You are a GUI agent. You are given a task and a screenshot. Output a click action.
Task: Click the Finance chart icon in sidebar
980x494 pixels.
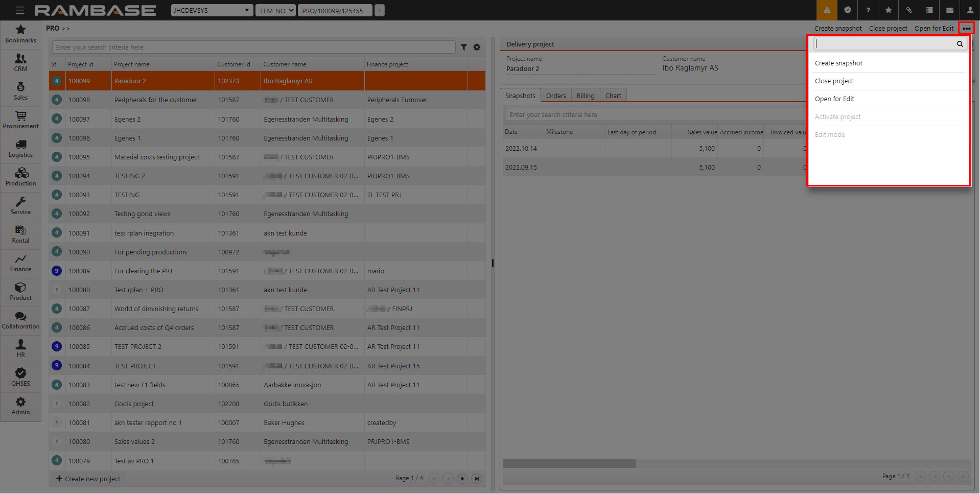coord(20,262)
